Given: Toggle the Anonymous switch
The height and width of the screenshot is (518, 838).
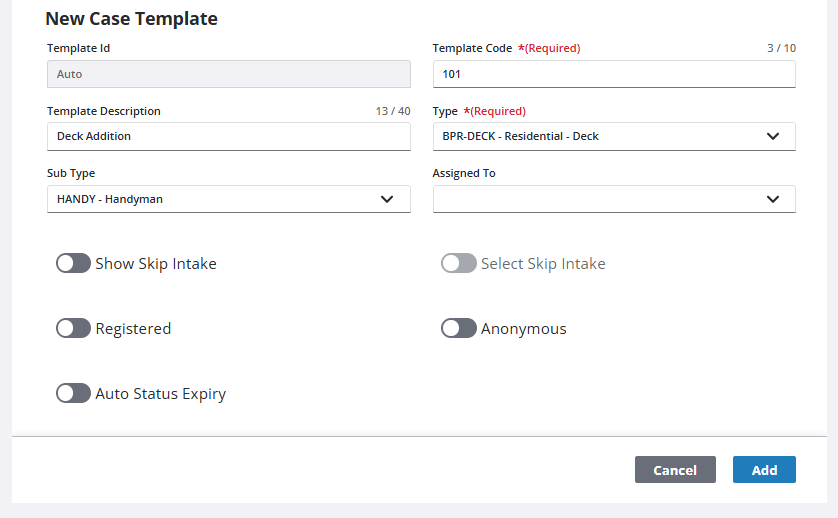Looking at the screenshot, I should pyautogui.click(x=459, y=328).
